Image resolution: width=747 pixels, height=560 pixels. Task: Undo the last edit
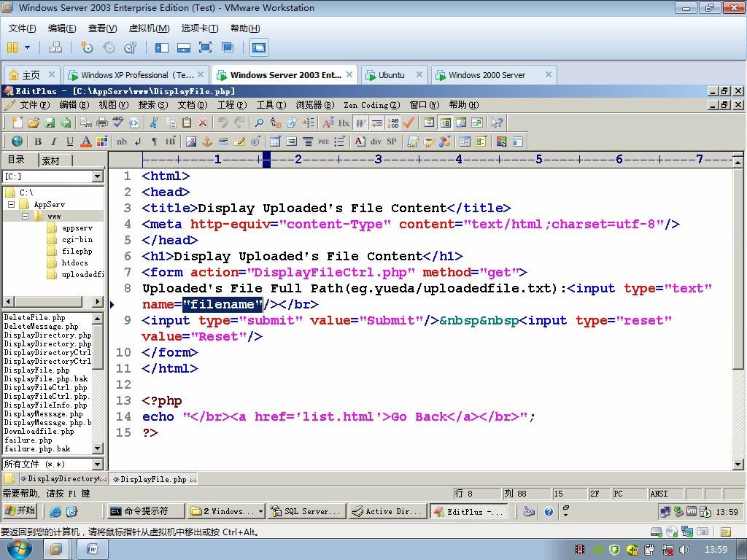[x=223, y=122]
